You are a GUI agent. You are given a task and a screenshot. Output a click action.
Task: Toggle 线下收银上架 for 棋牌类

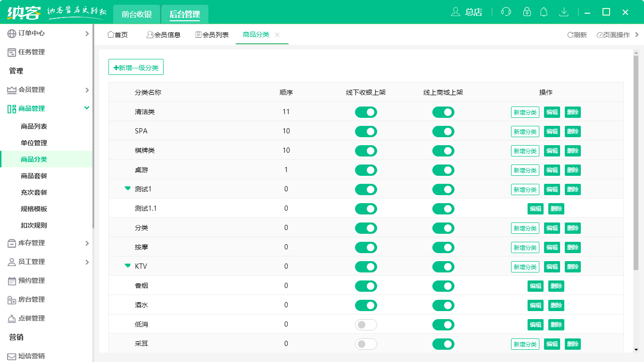click(366, 151)
